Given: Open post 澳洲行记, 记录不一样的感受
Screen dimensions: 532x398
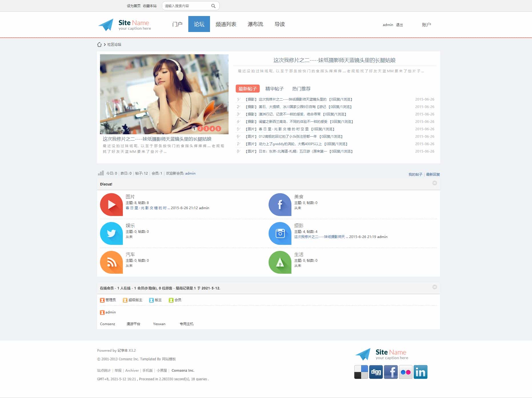Looking at the screenshot, I should 290,114.
